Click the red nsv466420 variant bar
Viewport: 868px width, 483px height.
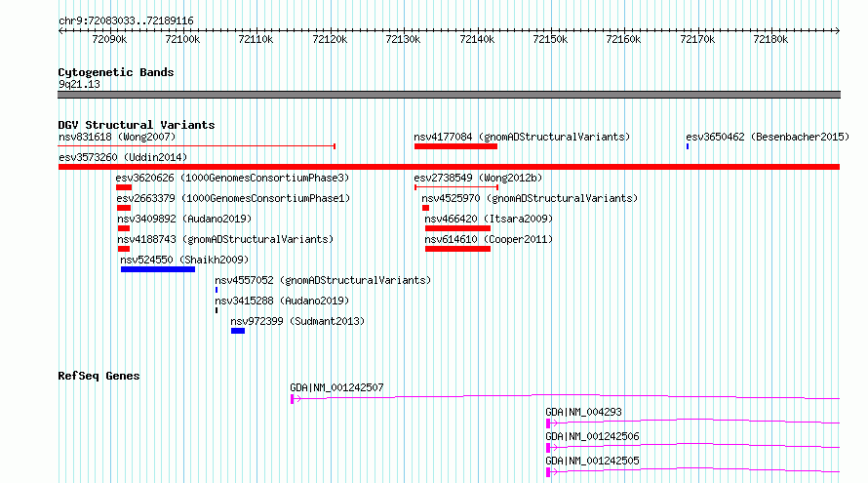[457, 228]
